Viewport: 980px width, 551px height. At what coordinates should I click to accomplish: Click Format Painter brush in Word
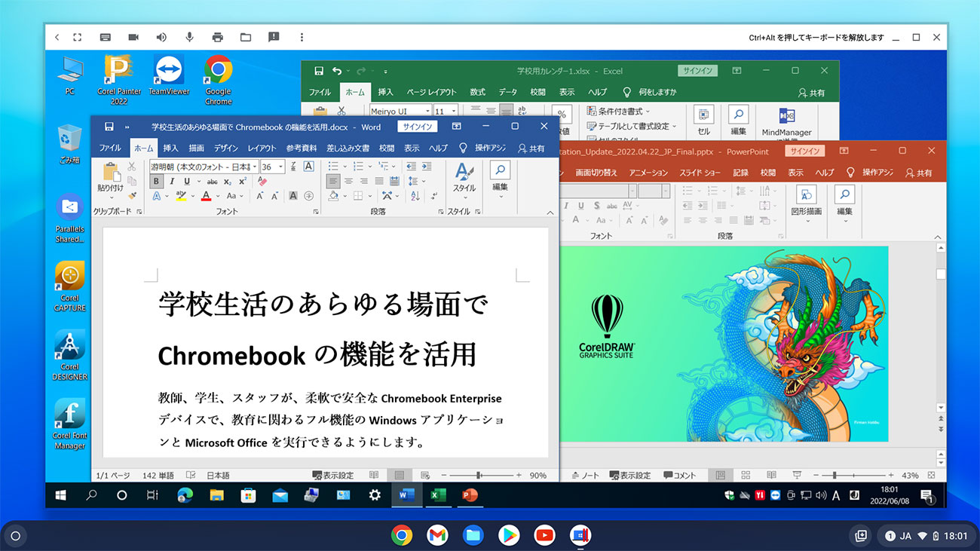point(132,195)
